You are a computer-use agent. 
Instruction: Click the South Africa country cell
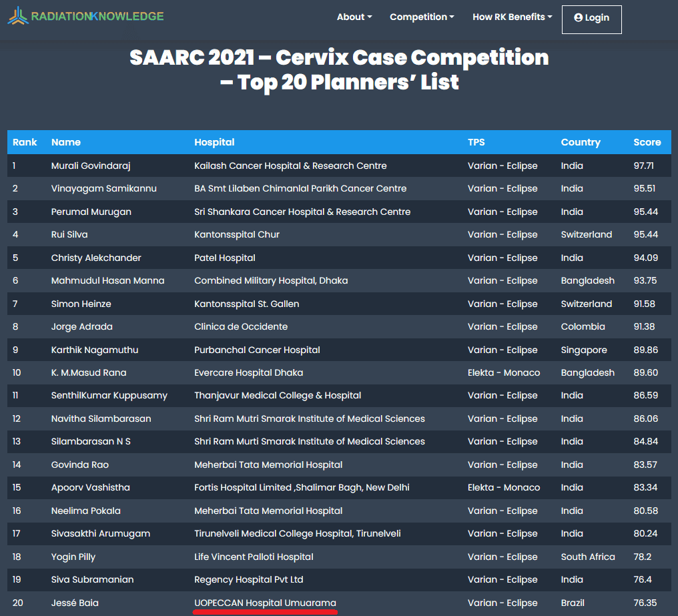(588, 557)
